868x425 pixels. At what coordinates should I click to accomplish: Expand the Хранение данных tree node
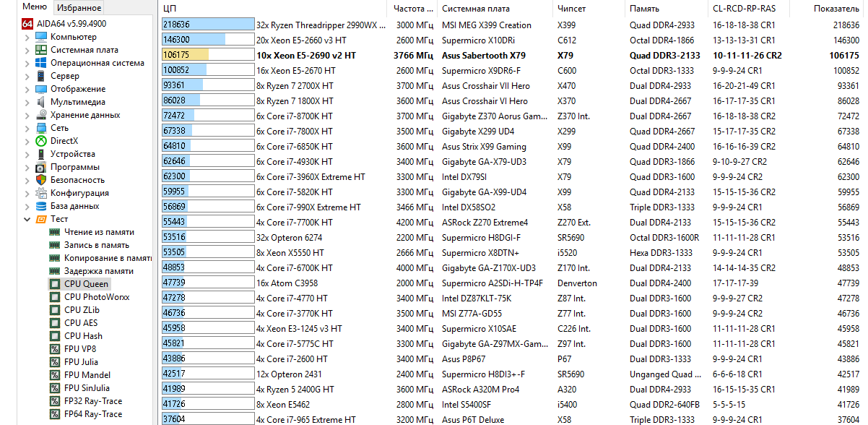tap(27, 115)
